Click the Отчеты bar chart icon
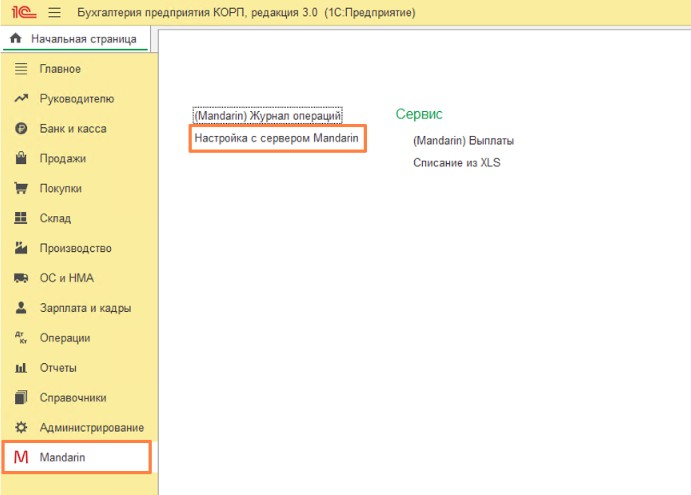This screenshot has width=691, height=495. click(21, 368)
